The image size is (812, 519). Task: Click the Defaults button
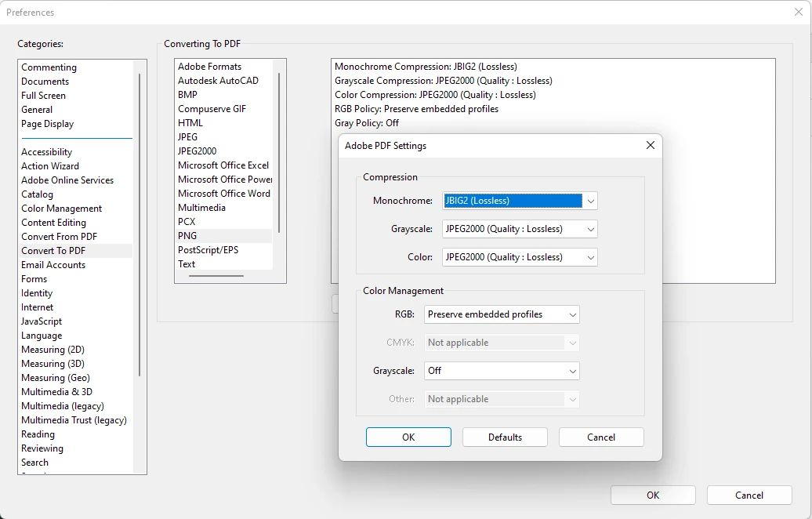[x=505, y=437]
